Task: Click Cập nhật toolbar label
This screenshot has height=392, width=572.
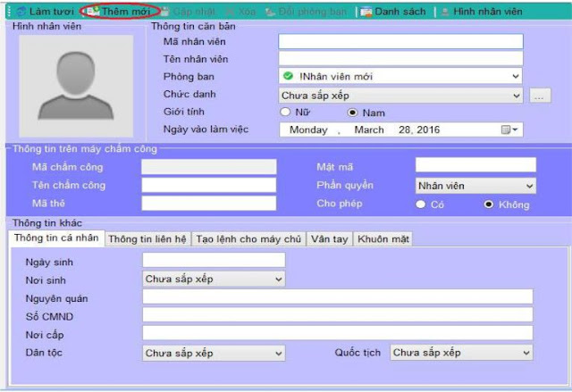Action: tap(194, 12)
